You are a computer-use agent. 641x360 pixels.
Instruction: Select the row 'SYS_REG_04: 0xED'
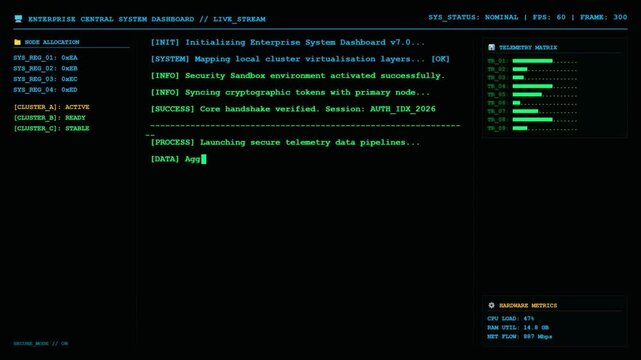tap(45, 89)
